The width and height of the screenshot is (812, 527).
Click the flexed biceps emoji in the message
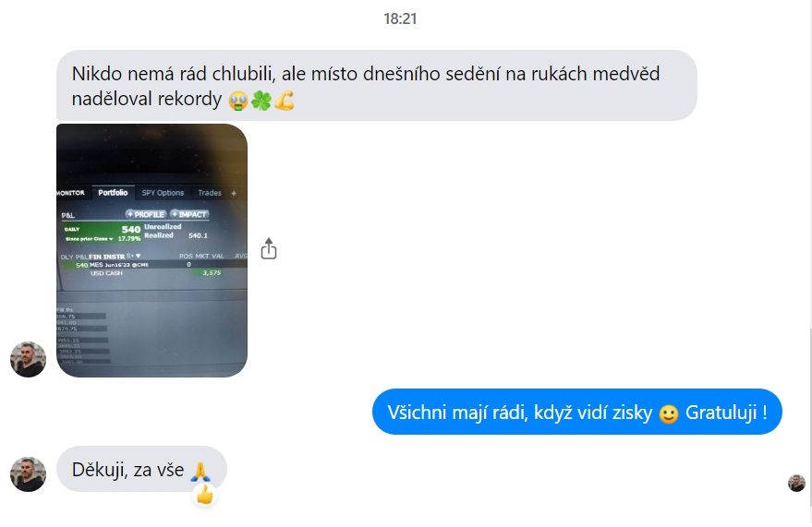(x=285, y=101)
